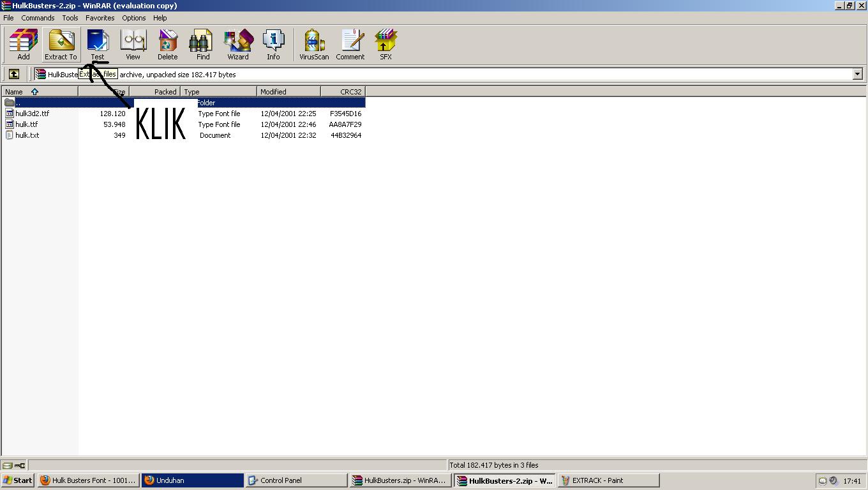The width and height of the screenshot is (868, 490).
Task: Open the Windows Start button
Action: (x=18, y=480)
